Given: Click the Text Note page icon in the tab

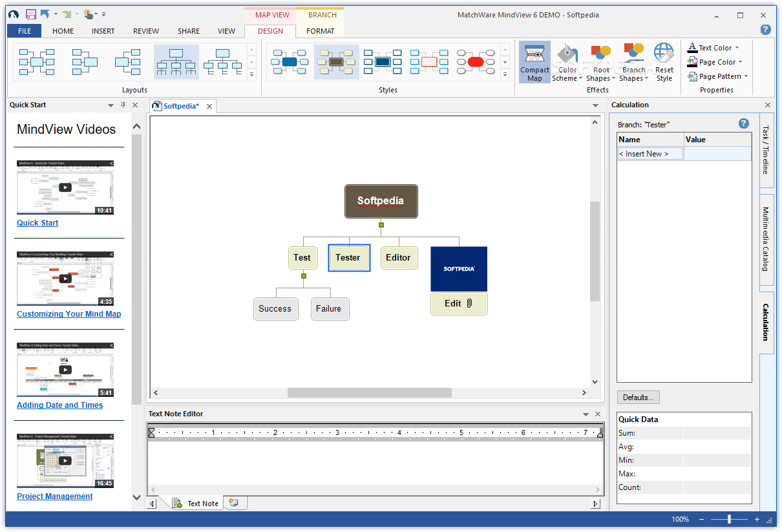Looking at the screenshot, I should pos(176,503).
